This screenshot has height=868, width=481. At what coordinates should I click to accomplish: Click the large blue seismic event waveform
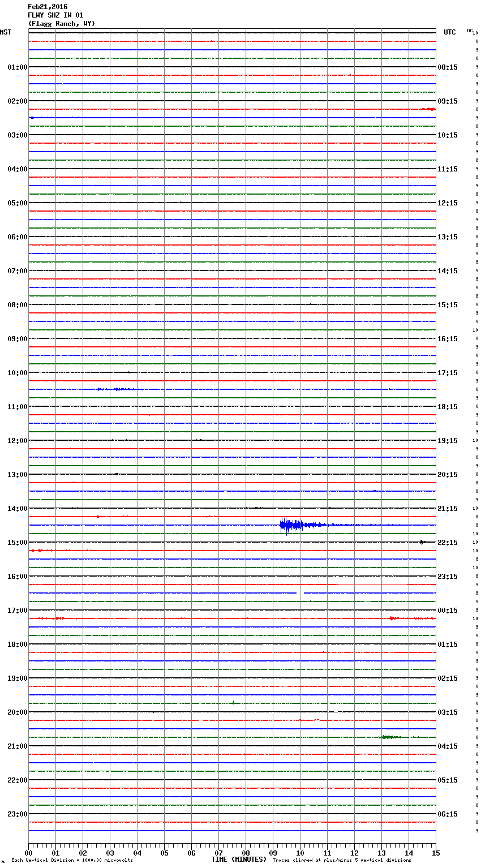(291, 525)
